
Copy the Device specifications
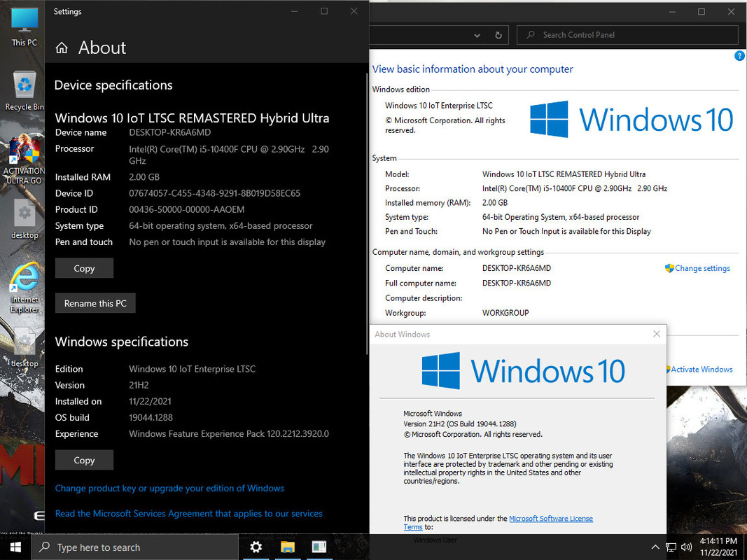tap(84, 269)
